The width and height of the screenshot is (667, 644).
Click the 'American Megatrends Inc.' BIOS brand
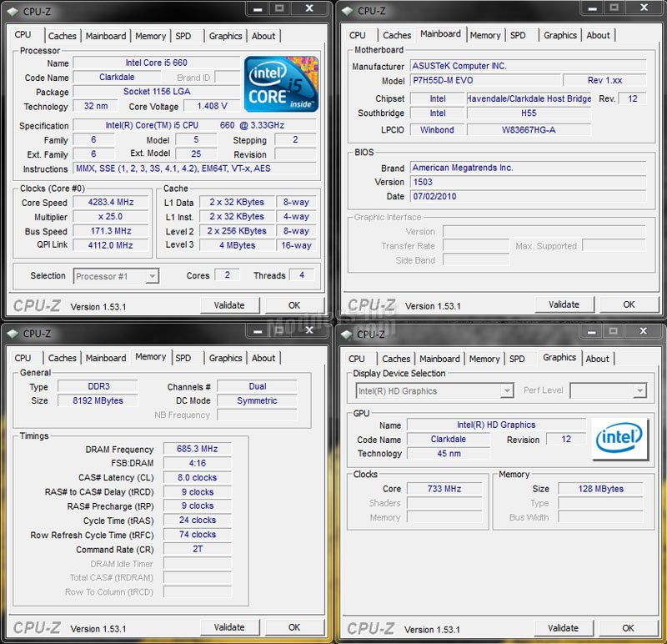point(528,168)
